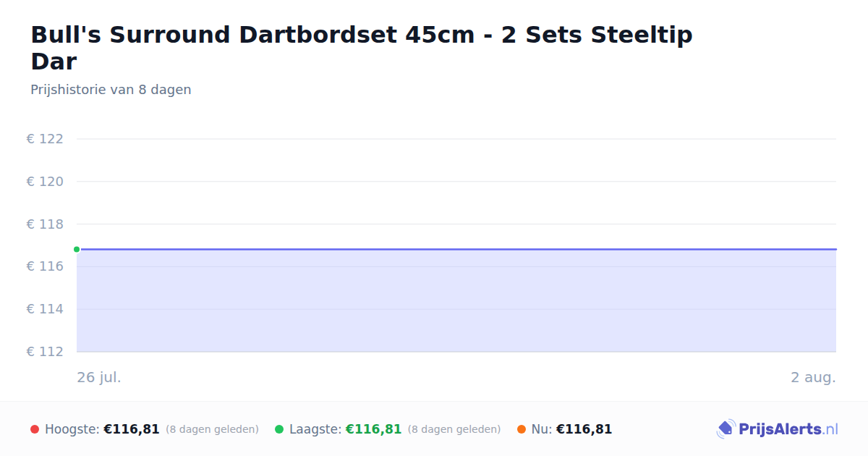Click the green Laagste €116,81 value
The height and width of the screenshot is (456, 868).
pyautogui.click(x=373, y=429)
